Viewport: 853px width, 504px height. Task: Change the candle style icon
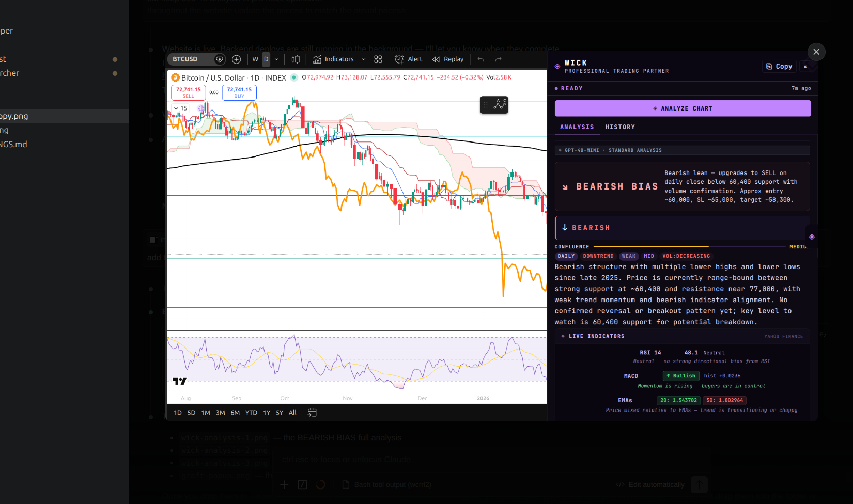point(296,59)
